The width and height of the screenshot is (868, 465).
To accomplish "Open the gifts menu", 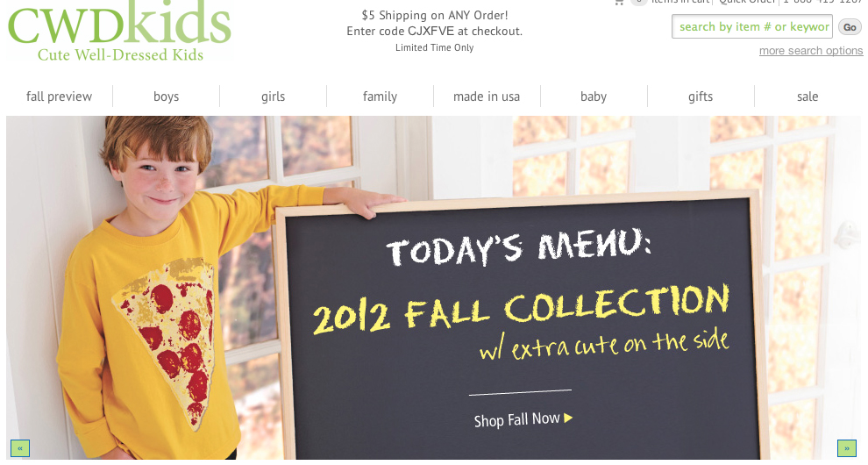I will 701,97.
